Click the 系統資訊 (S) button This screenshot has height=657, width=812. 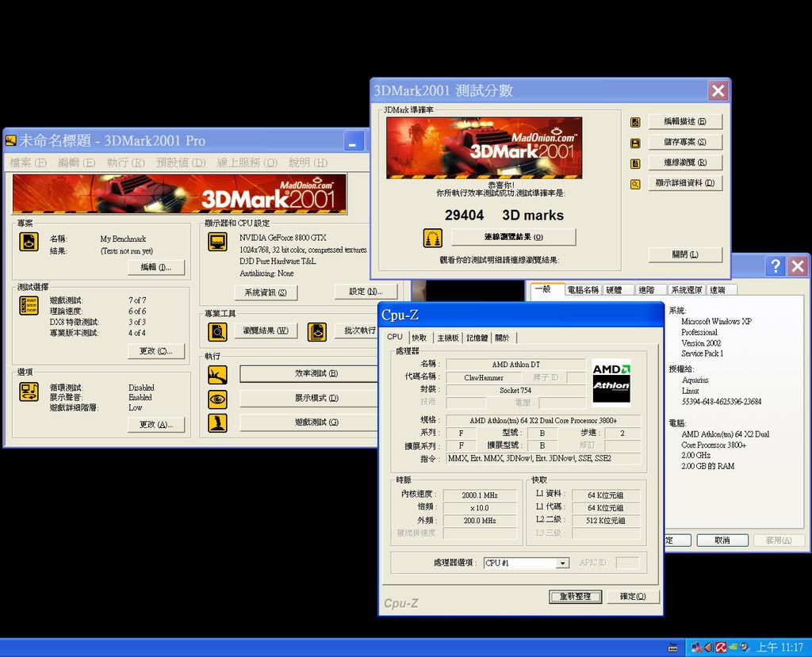tap(266, 292)
